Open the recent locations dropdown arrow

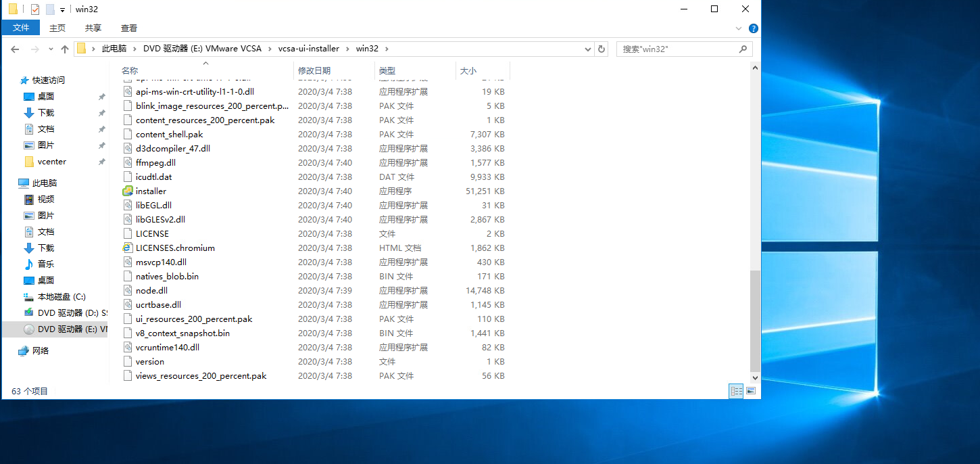51,49
